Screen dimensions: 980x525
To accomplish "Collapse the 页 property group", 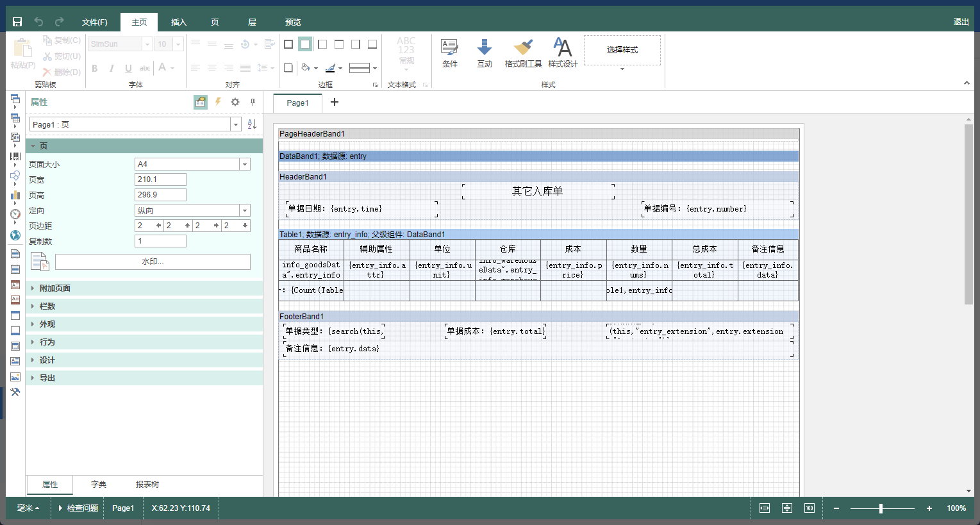I will (x=144, y=146).
